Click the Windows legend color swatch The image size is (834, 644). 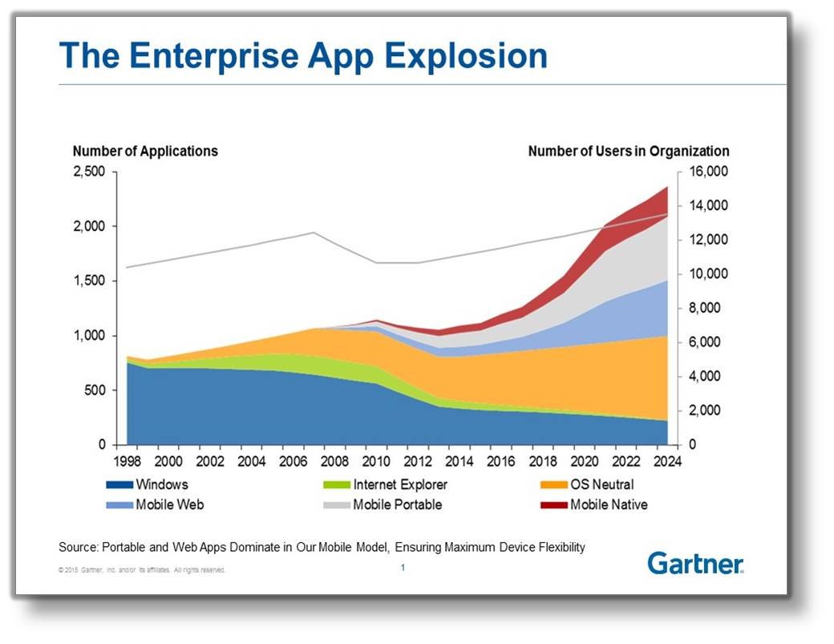point(119,484)
